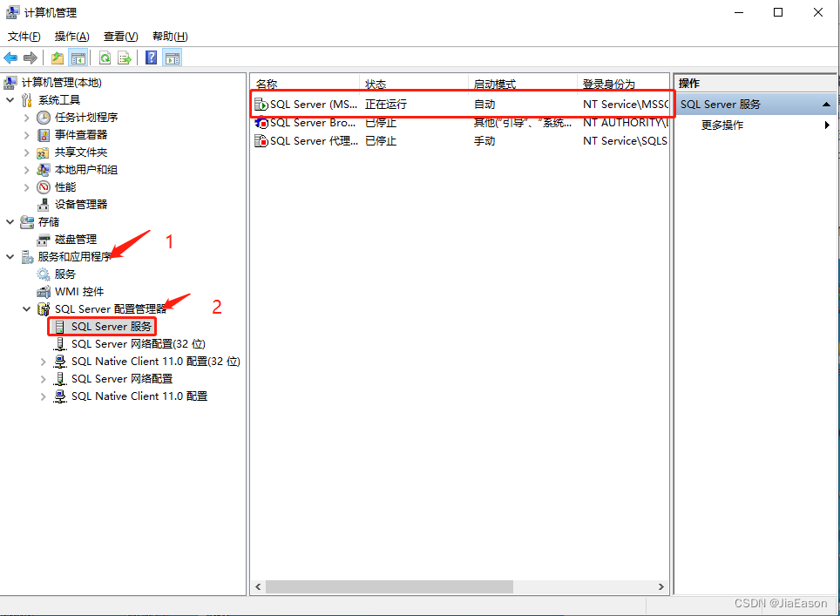Click the scroll right arrow of list
The image size is (840, 616).
pyautogui.click(x=661, y=587)
